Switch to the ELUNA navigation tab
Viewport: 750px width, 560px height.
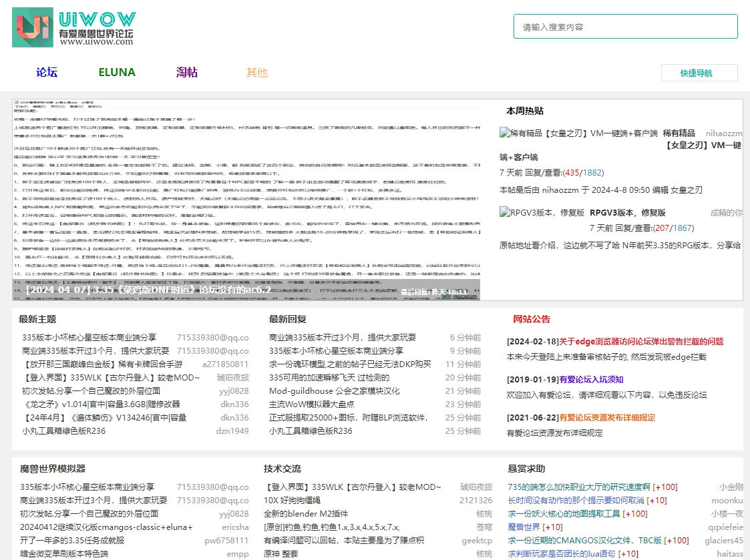pos(117,72)
